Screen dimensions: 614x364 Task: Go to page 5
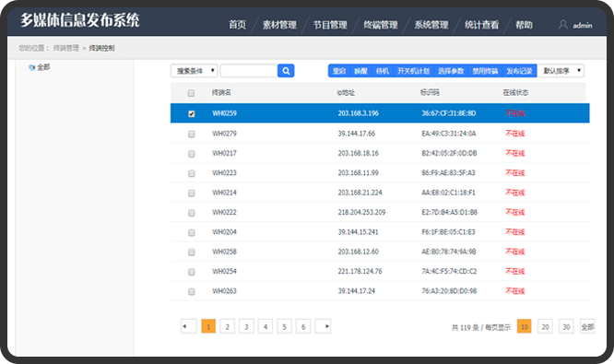point(284,326)
